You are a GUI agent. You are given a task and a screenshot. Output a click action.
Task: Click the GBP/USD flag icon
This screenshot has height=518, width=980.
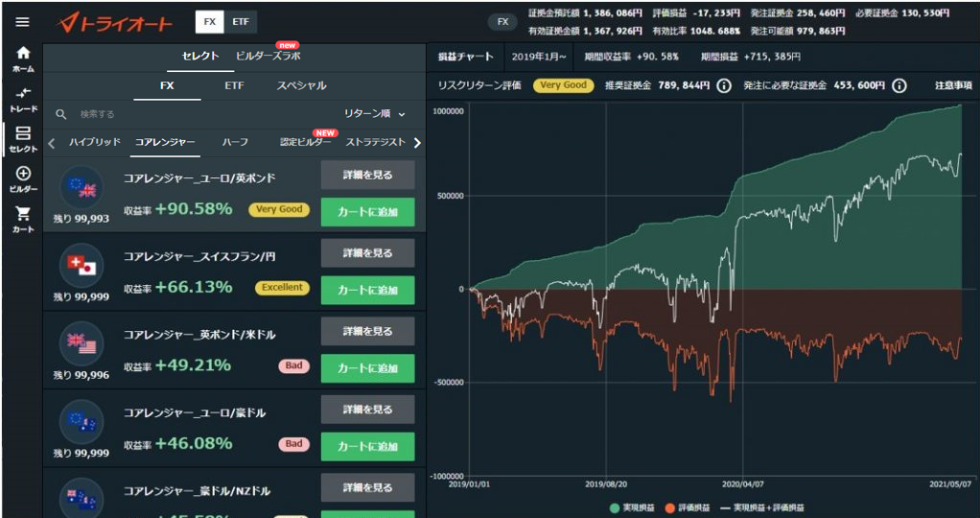82,344
